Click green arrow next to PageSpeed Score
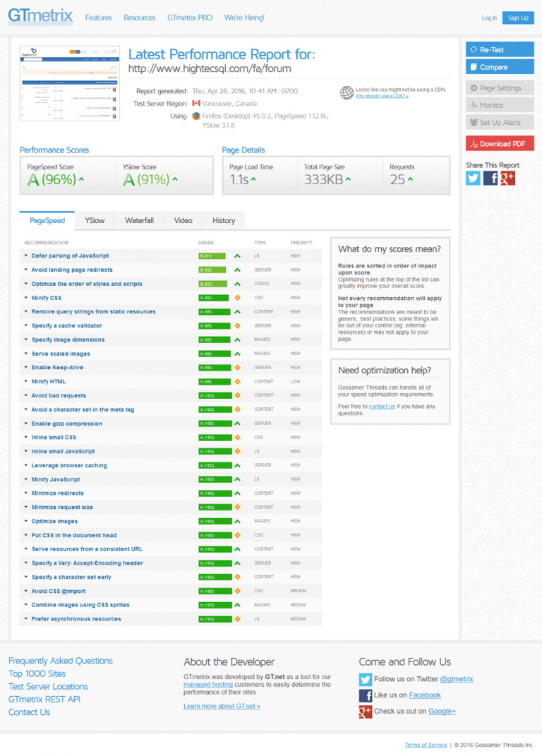The height and width of the screenshot is (756, 542). 81,179
